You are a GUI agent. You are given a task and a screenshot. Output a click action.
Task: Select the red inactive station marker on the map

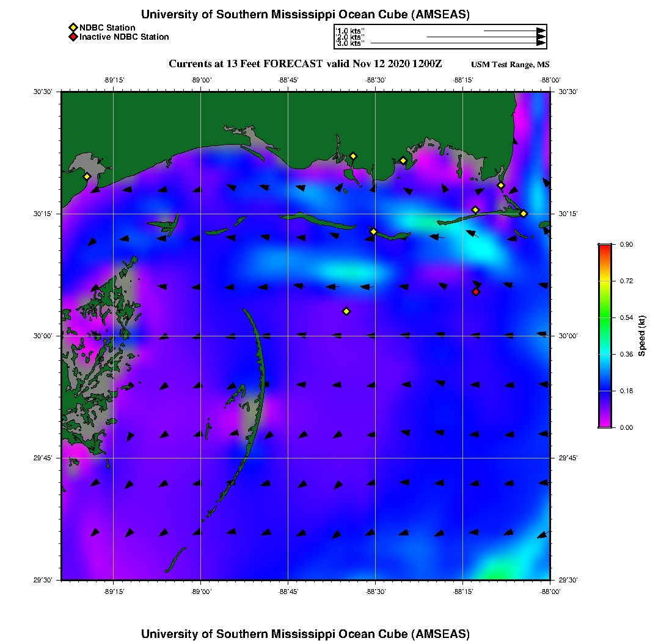[x=476, y=292]
